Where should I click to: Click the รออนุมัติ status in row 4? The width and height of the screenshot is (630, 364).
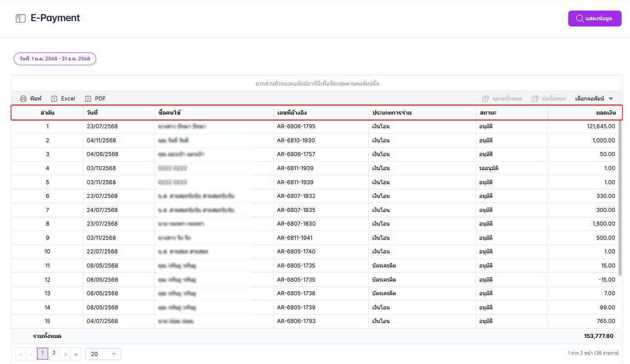[x=489, y=168]
